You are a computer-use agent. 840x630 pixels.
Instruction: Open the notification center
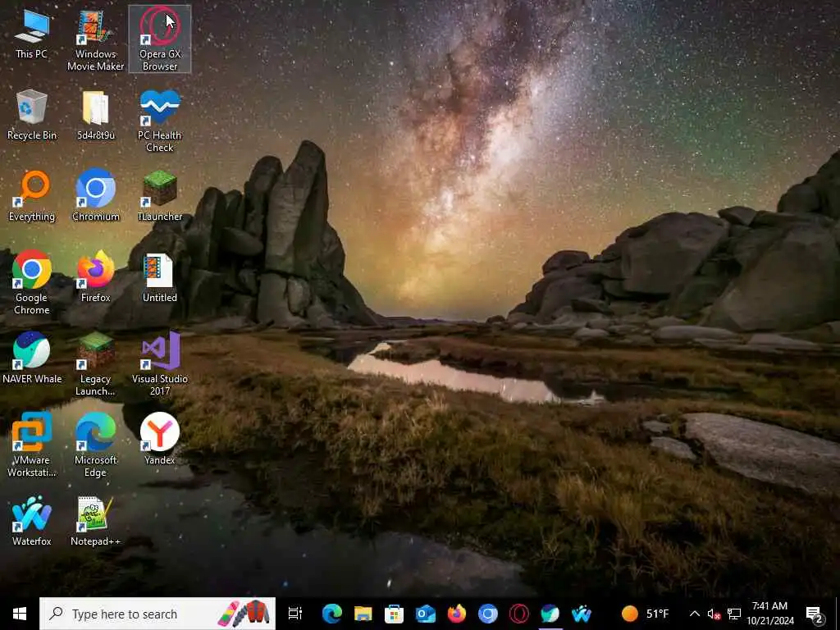[815, 614]
